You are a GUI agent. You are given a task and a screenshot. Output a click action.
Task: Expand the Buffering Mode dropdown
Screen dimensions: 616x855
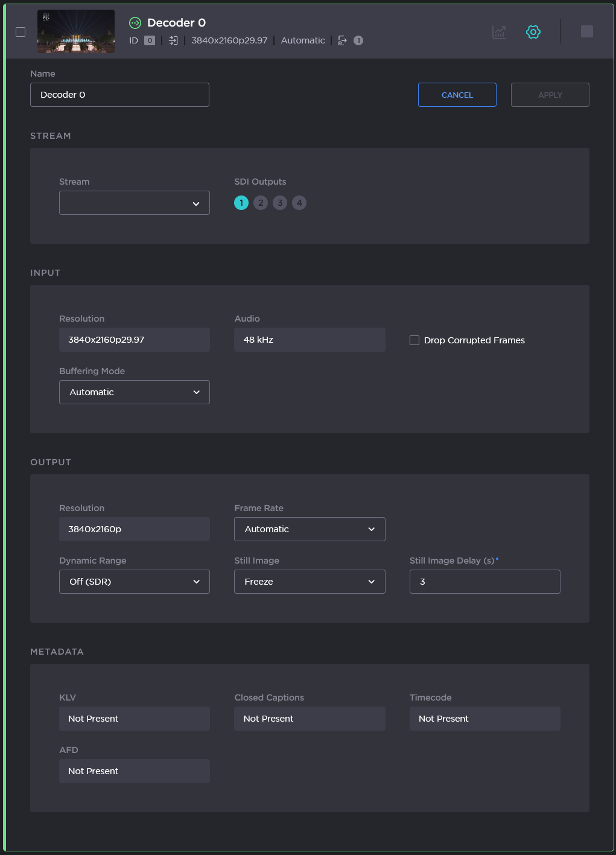click(x=135, y=392)
